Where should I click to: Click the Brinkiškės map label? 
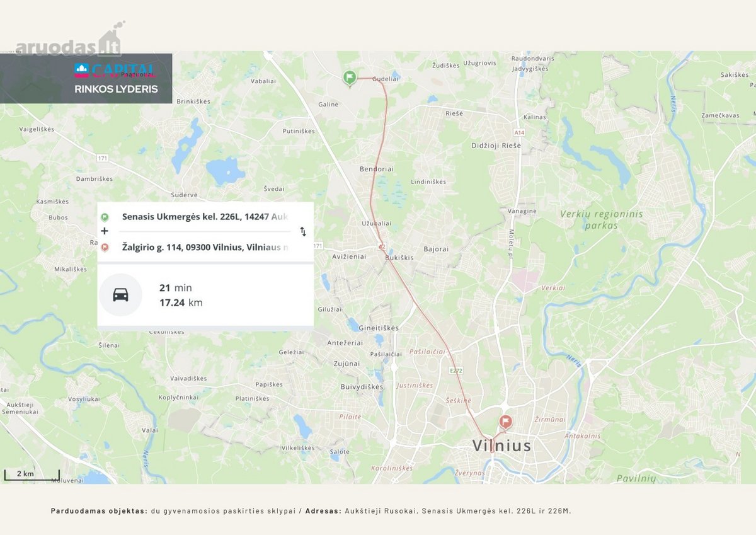tap(193, 101)
